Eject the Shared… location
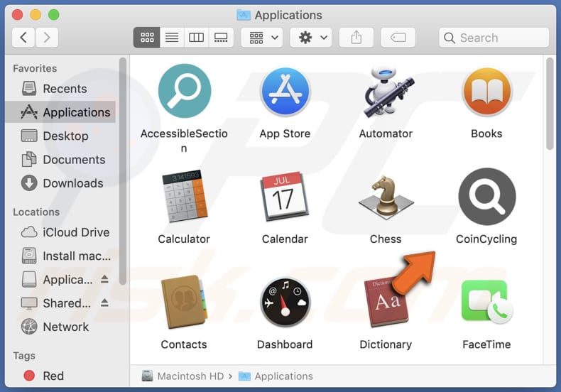Image resolution: width=561 pixels, height=392 pixels. pos(104,303)
